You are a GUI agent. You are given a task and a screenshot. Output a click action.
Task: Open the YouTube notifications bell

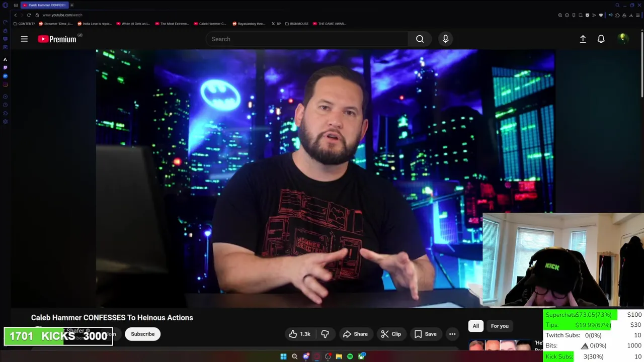point(601,39)
